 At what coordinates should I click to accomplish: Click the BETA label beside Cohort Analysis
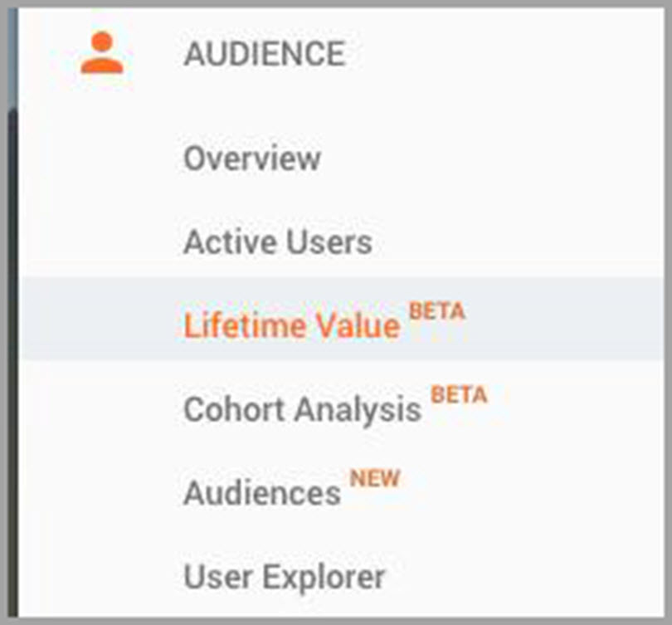[460, 396]
